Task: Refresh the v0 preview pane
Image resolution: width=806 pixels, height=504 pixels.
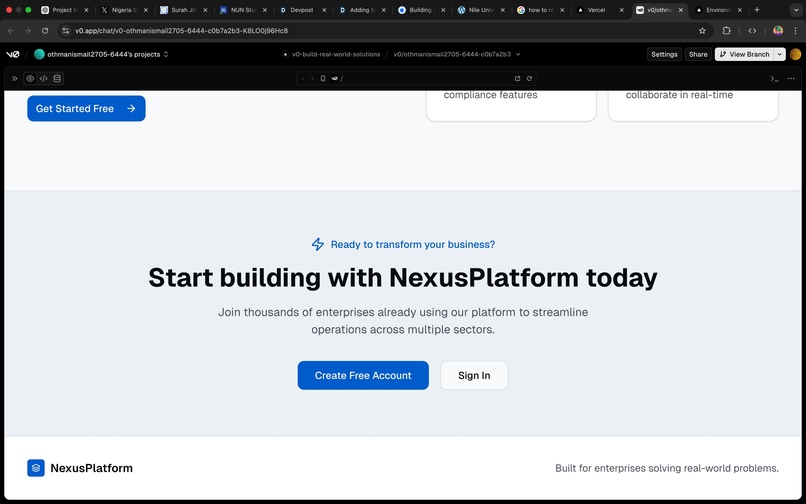Action: (x=529, y=79)
